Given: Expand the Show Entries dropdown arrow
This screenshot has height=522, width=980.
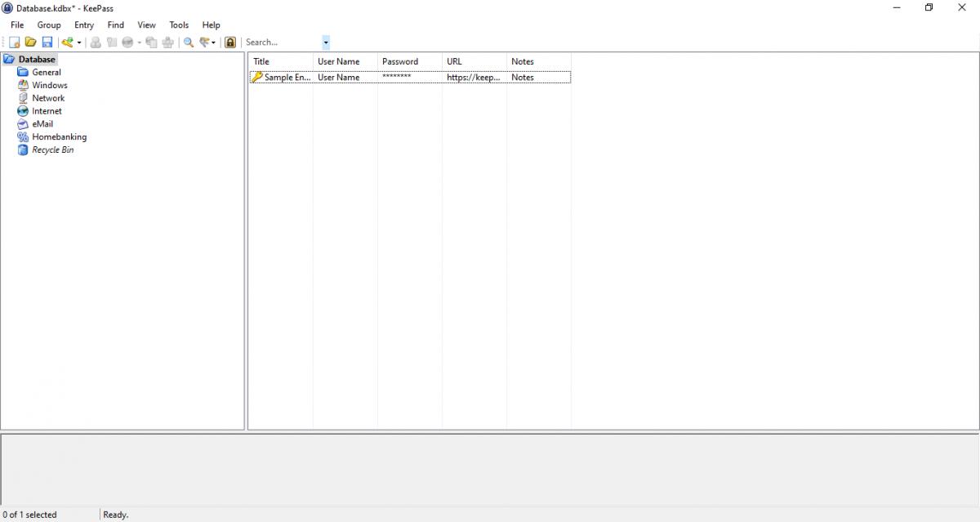Looking at the screenshot, I should click(x=214, y=42).
